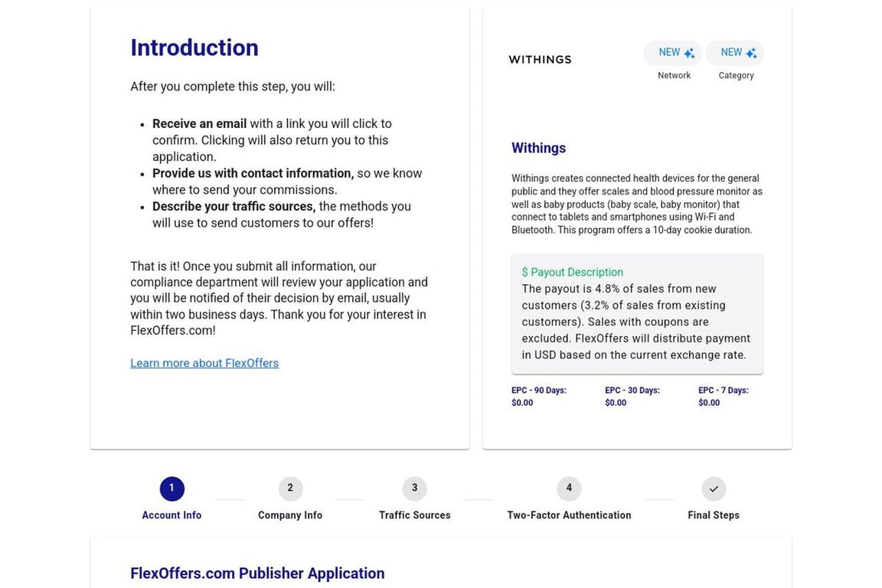Open the Learn more about FlexOffers link
Screen dimensions: 882x588
click(204, 363)
